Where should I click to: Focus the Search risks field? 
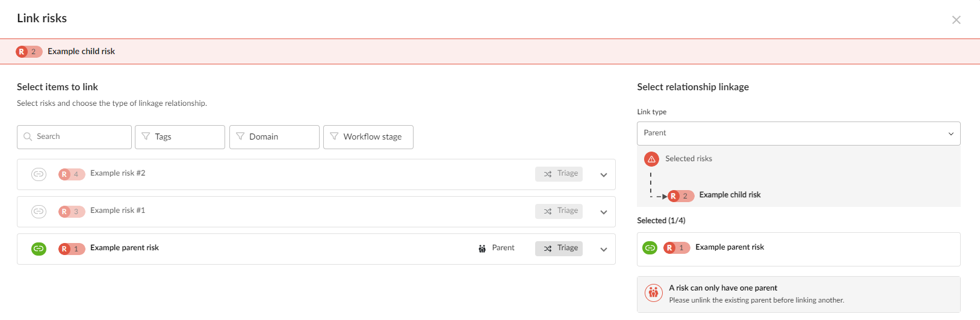coord(74,137)
